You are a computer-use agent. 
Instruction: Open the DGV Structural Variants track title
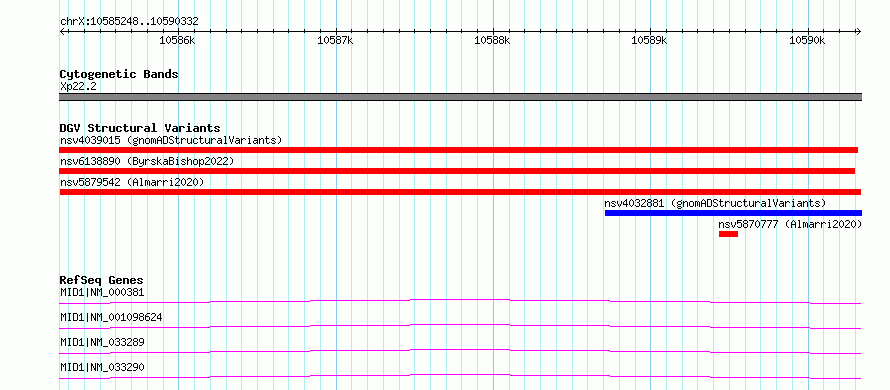[x=140, y=128]
